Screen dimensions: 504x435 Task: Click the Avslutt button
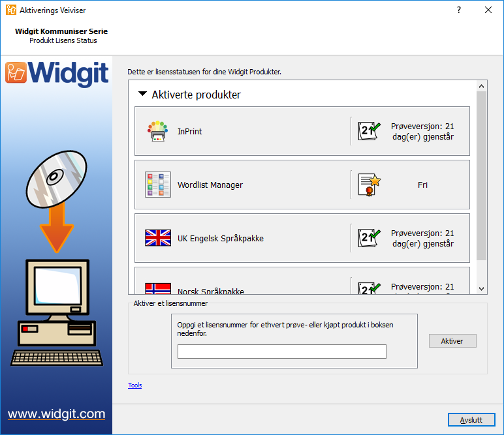pos(471,420)
